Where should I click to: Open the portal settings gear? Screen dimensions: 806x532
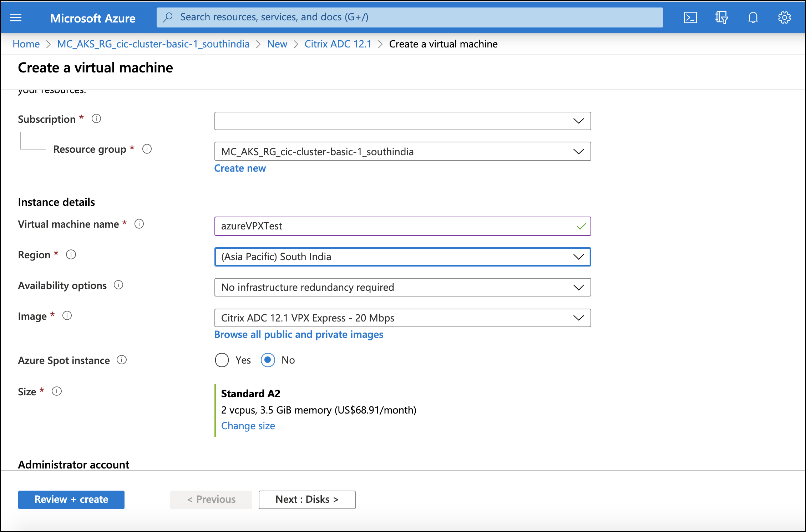pyautogui.click(x=784, y=17)
